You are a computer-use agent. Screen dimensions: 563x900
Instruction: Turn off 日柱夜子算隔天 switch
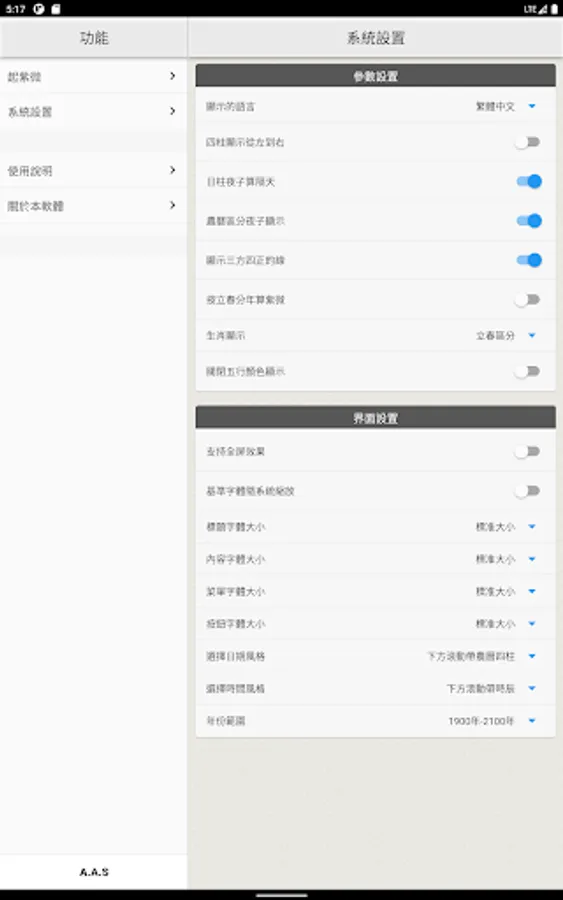click(529, 181)
